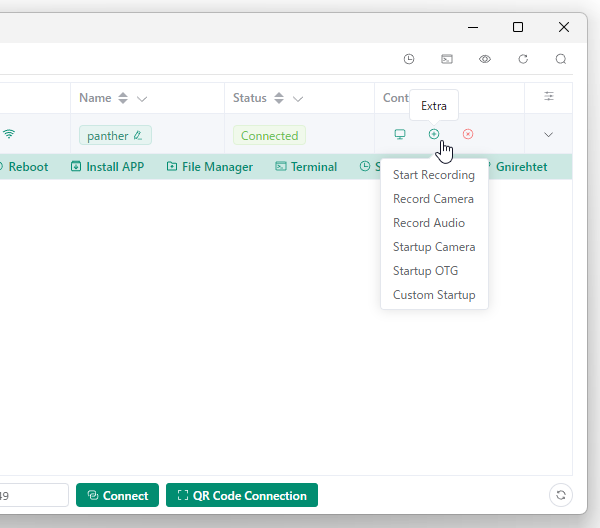The width and height of the screenshot is (600, 528).
Task: Click the red disconnect icon for panther
Action: [x=468, y=134]
